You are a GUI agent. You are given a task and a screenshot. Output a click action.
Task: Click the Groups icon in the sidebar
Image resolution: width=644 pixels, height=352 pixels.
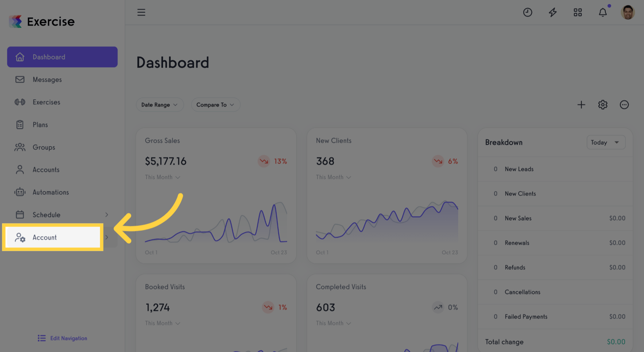click(x=20, y=147)
